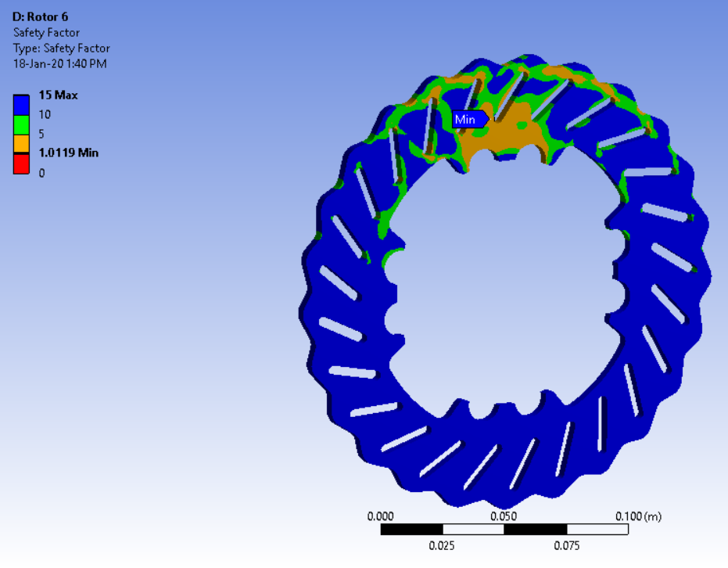Click the 'D: Rotor 6' title text

click(41, 17)
